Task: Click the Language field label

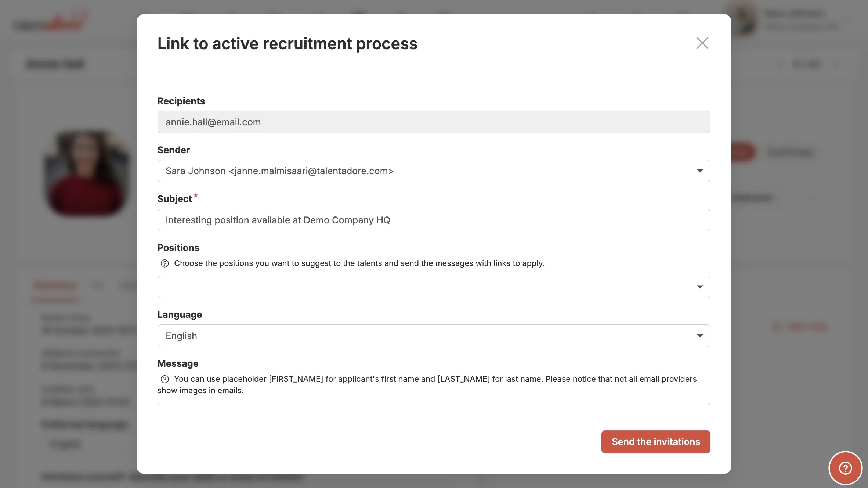Action: coord(180,315)
